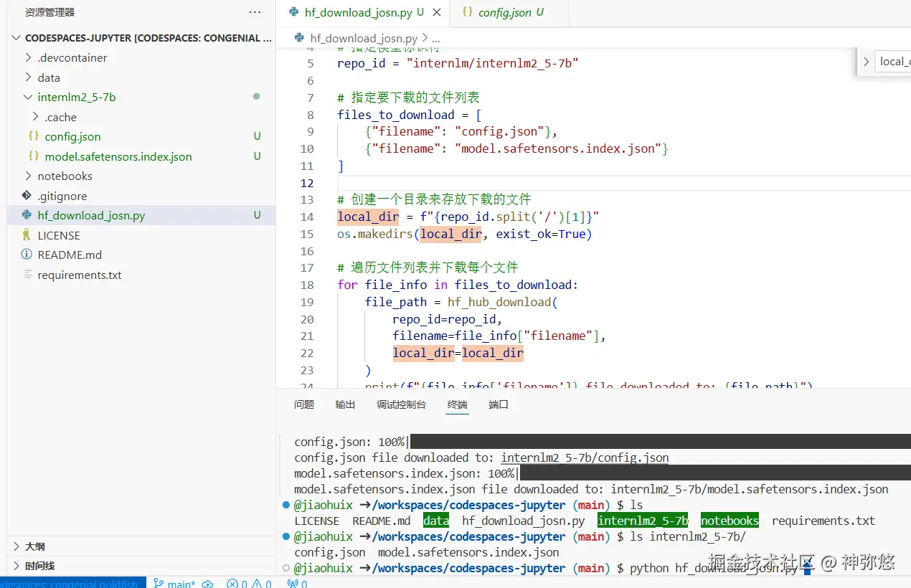911x588 pixels.
Task: Open the 端口 ports panel tab
Action: pos(499,404)
